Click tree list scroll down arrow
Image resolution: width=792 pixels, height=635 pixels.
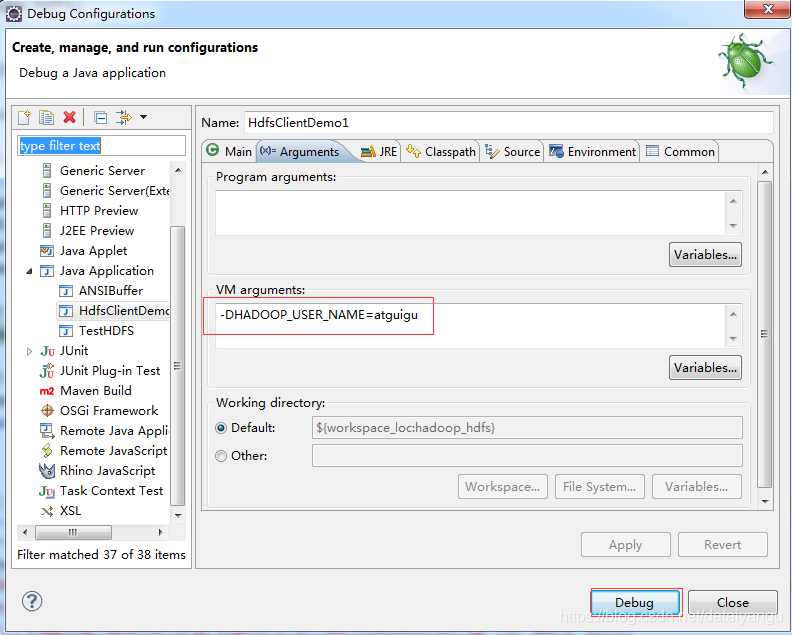178,516
